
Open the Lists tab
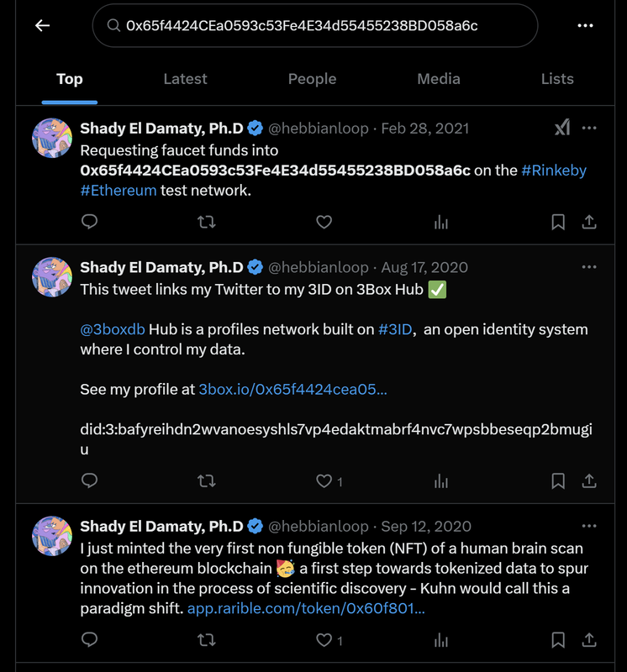557,79
